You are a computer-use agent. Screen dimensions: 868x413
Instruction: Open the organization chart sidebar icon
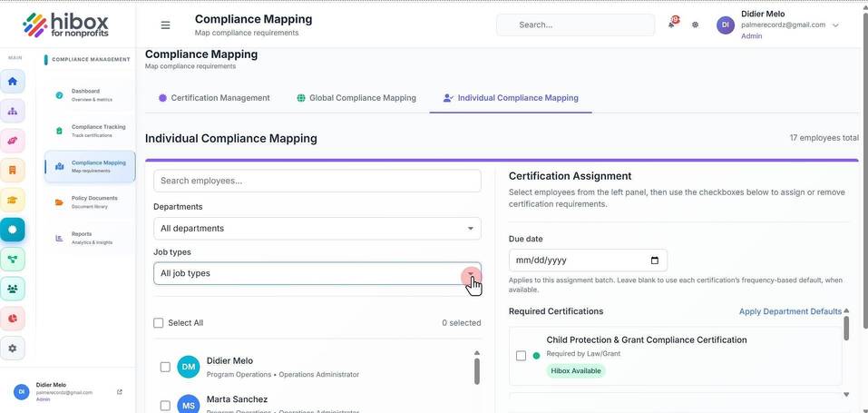pos(12,111)
